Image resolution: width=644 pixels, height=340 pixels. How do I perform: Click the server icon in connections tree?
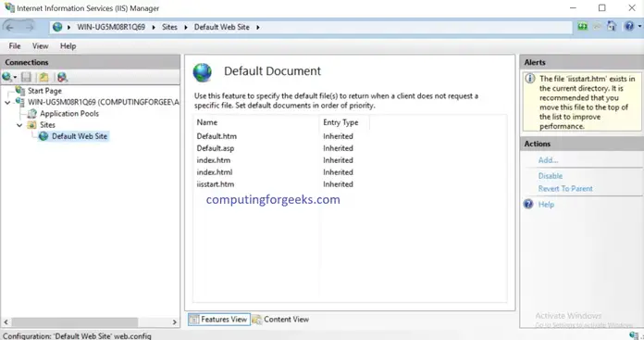click(x=19, y=102)
